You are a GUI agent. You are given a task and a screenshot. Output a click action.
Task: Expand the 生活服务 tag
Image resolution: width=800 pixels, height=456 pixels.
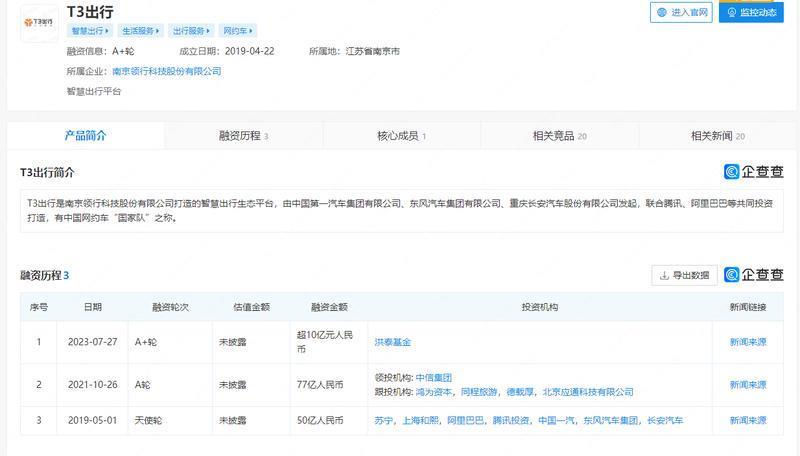click(x=140, y=31)
